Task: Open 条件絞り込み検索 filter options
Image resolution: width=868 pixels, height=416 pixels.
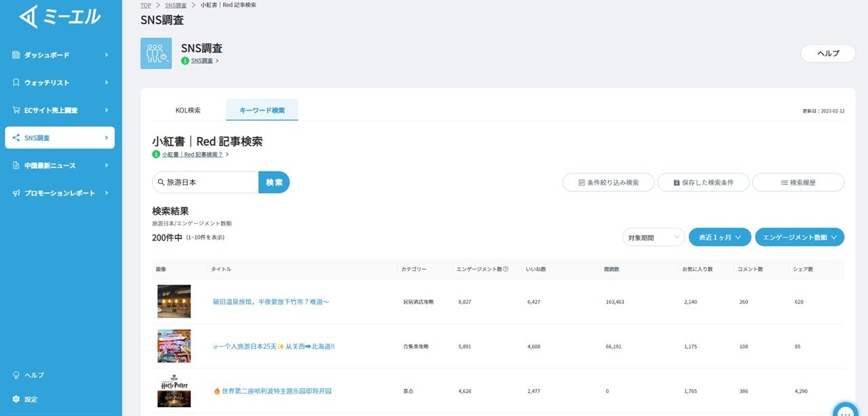Action: point(608,182)
